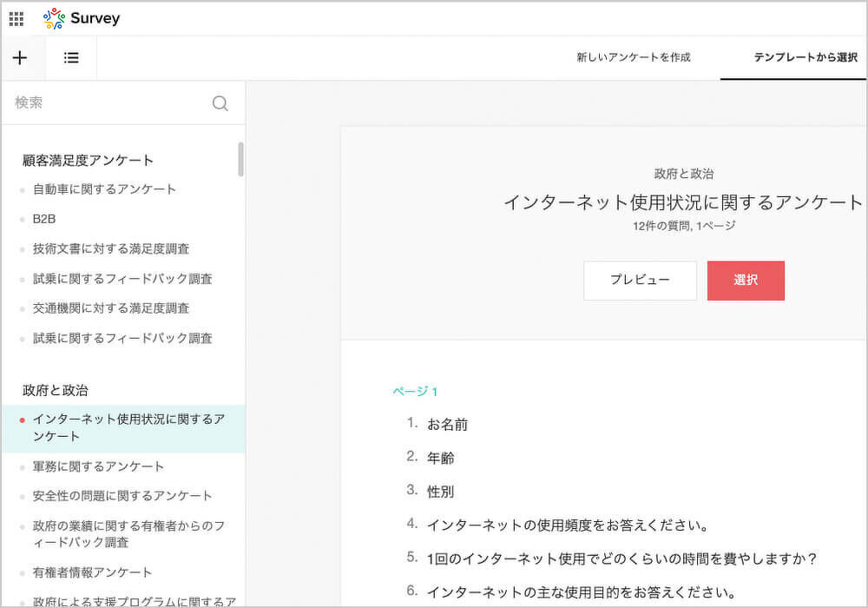Click the plus icon to add survey
Viewport: 868px width, 608px height.
(x=20, y=58)
